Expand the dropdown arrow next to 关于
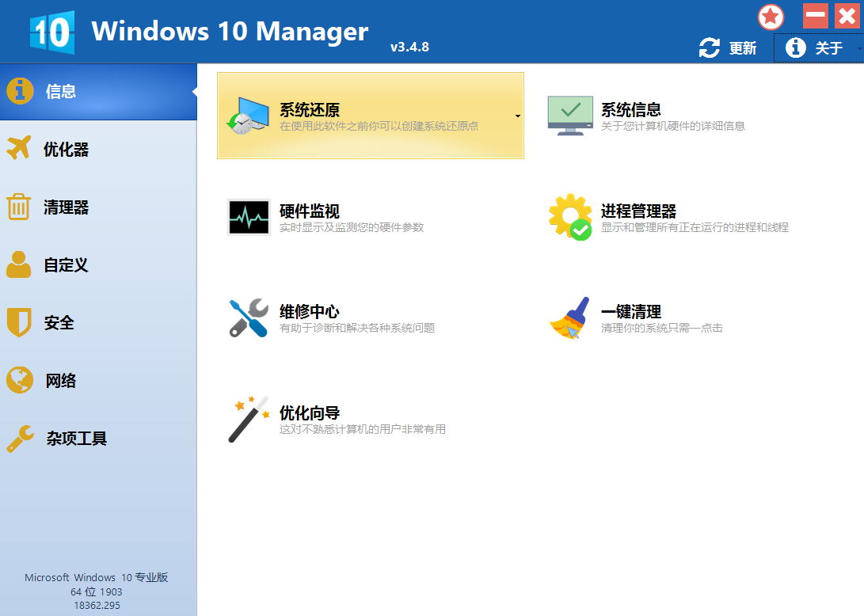Screen dimensions: 864x616 [859, 48]
